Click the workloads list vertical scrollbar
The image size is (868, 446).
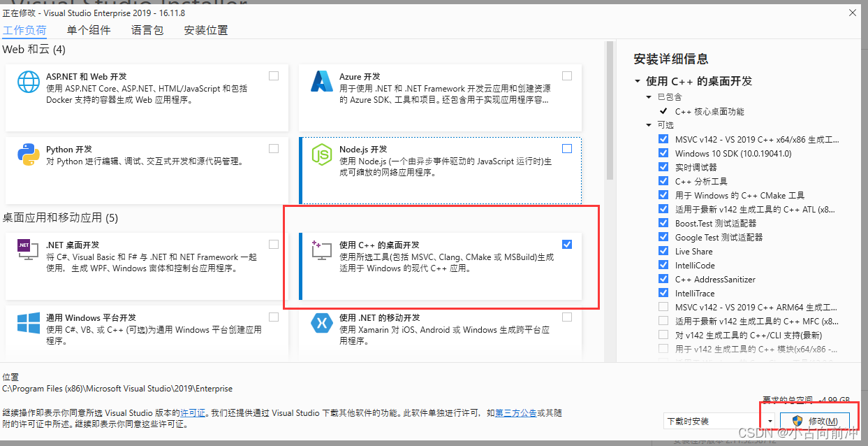(x=610, y=110)
